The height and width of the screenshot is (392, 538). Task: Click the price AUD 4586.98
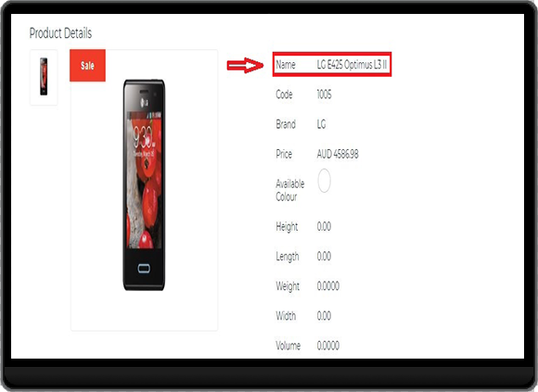pos(338,154)
